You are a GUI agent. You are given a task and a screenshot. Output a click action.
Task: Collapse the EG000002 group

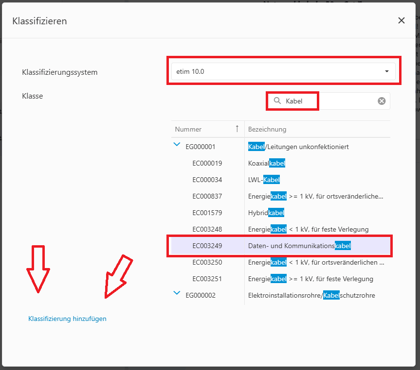177,293
